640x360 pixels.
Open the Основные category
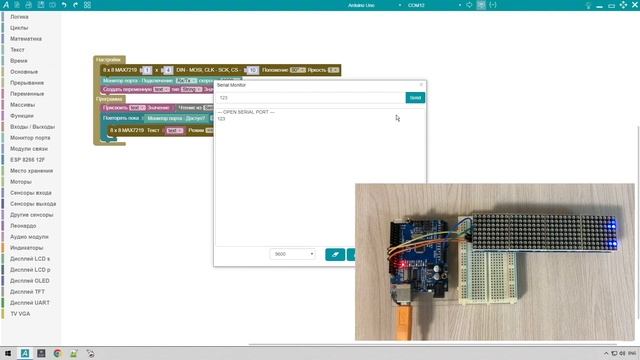pyautogui.click(x=24, y=72)
